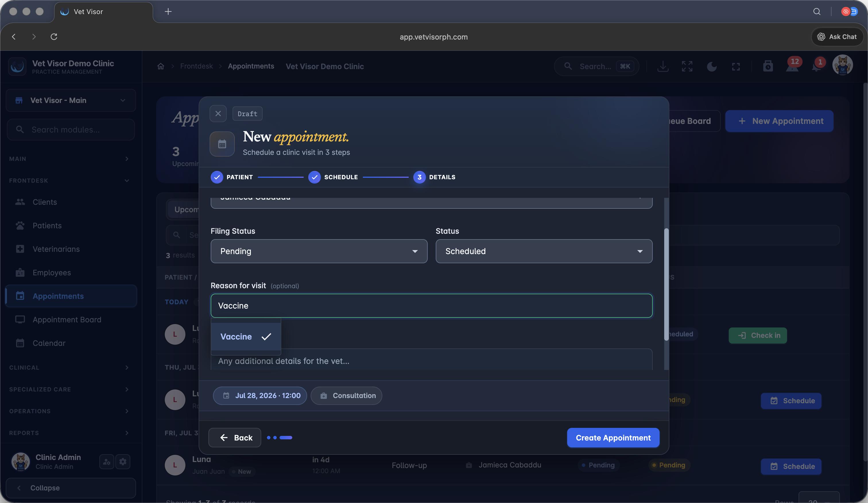Open the Employees module

click(x=71, y=272)
